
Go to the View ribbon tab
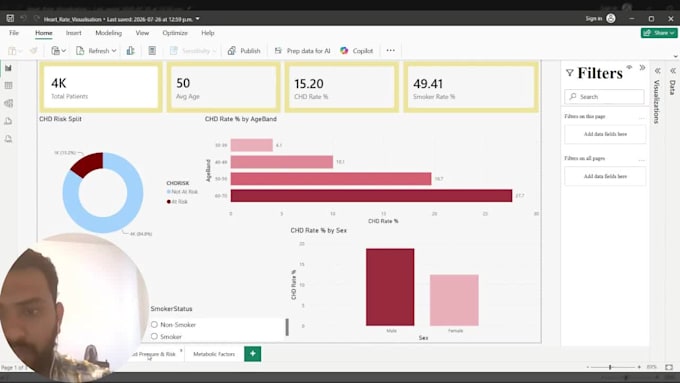[142, 33]
